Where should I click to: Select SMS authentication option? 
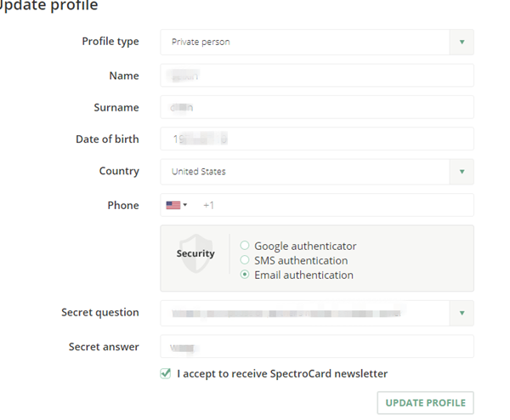(x=245, y=260)
